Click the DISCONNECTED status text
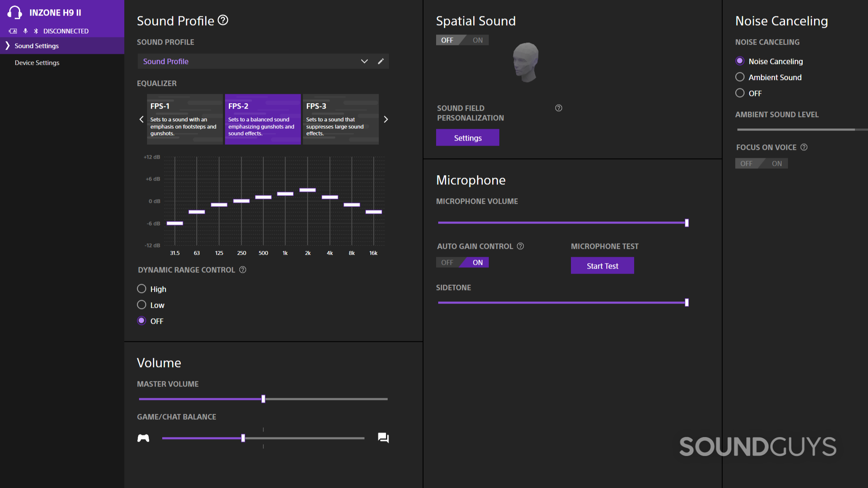The height and width of the screenshot is (488, 868). (x=66, y=31)
